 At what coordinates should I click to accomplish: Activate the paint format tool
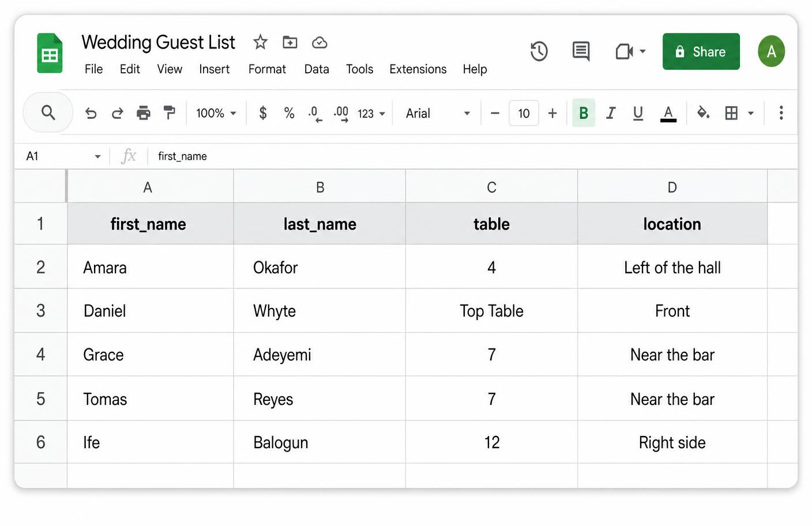click(170, 112)
